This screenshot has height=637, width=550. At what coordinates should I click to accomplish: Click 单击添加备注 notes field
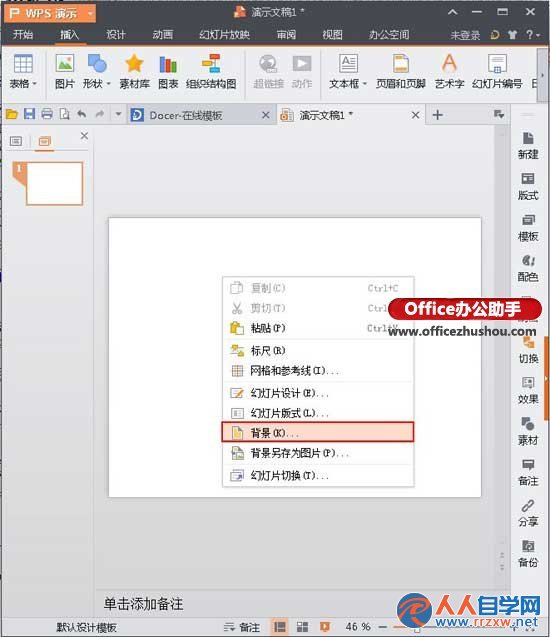click(143, 604)
